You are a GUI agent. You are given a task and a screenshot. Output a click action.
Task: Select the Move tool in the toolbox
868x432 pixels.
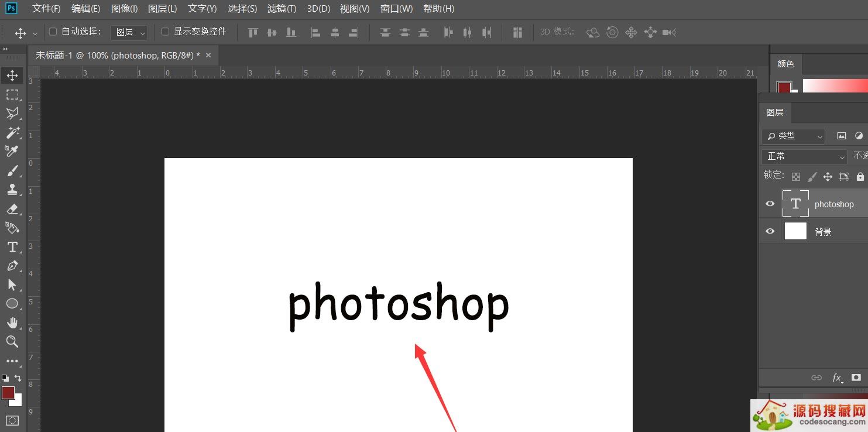12,76
